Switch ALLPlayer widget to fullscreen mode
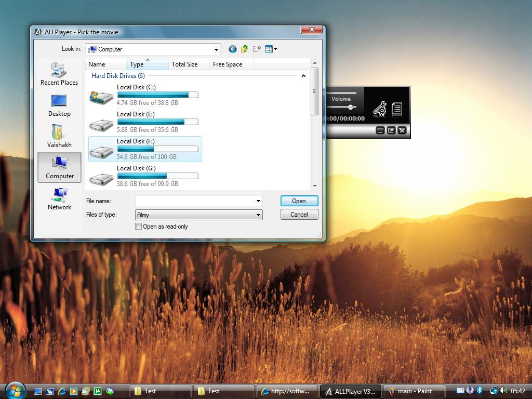 pos(391,130)
